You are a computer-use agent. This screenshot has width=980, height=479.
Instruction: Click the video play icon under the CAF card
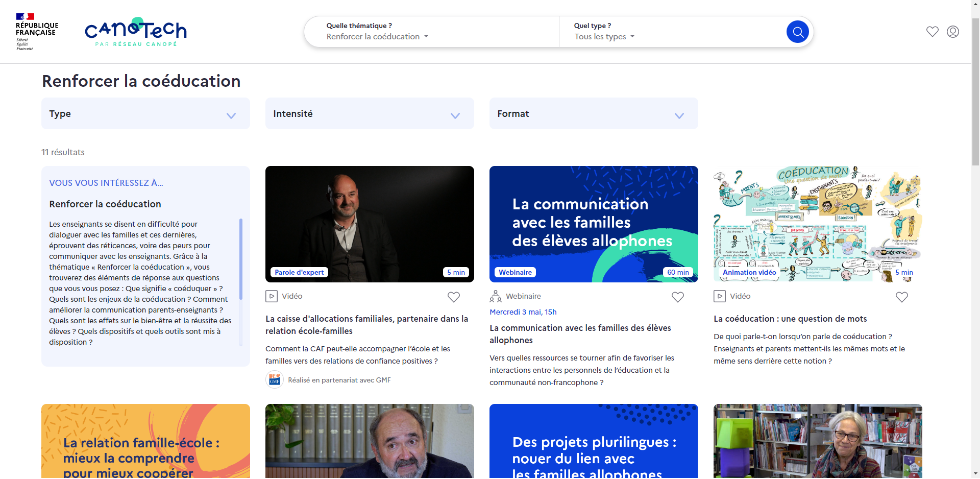pyautogui.click(x=271, y=296)
